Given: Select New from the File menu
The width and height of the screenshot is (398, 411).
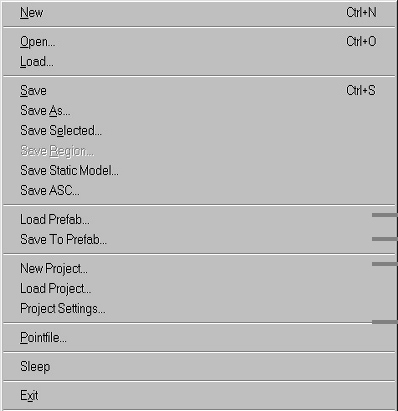Looking at the screenshot, I should [199, 13].
